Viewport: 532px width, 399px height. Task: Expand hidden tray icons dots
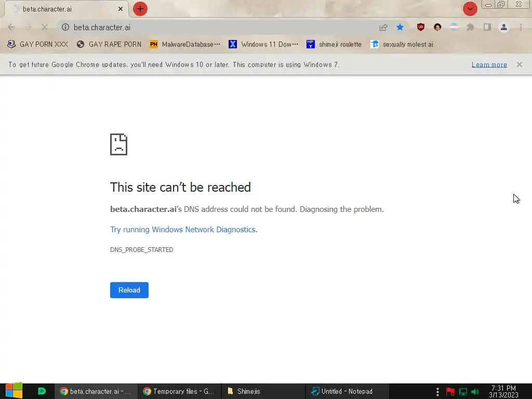[x=437, y=392]
